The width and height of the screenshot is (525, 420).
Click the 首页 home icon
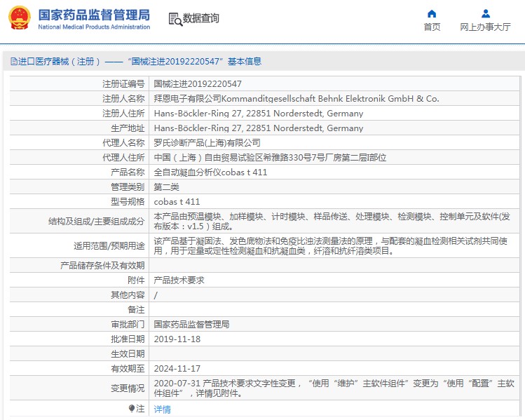(432, 14)
